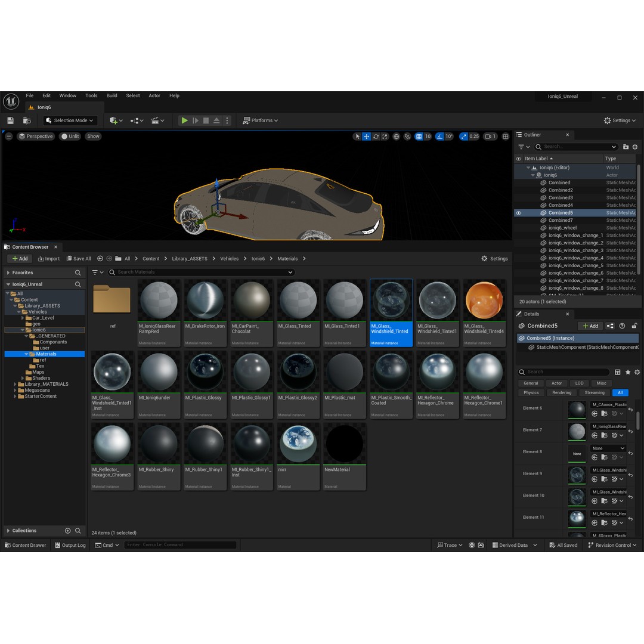Screen dimensions: 644x644
Task: Open Perspective view mode menu
Action: [36, 137]
